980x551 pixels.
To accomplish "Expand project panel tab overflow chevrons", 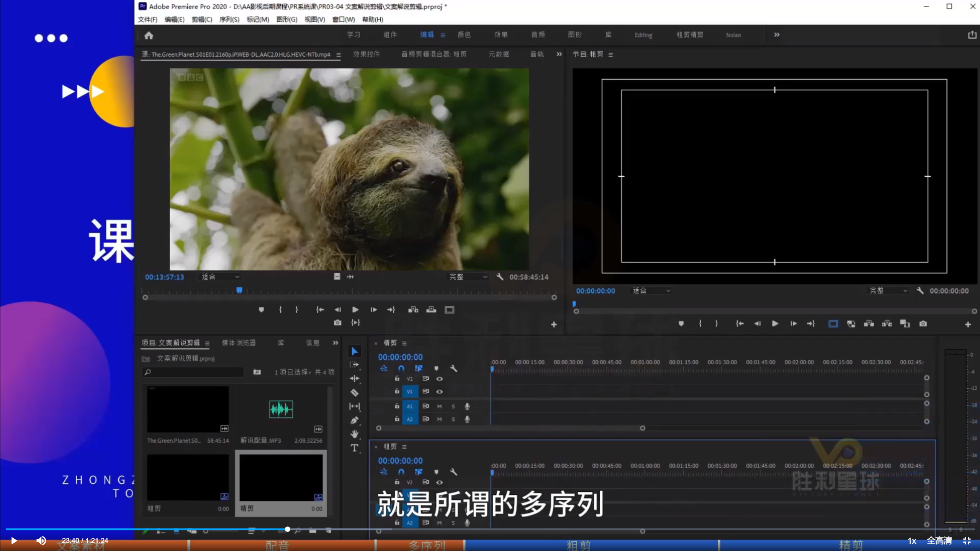I will [335, 343].
